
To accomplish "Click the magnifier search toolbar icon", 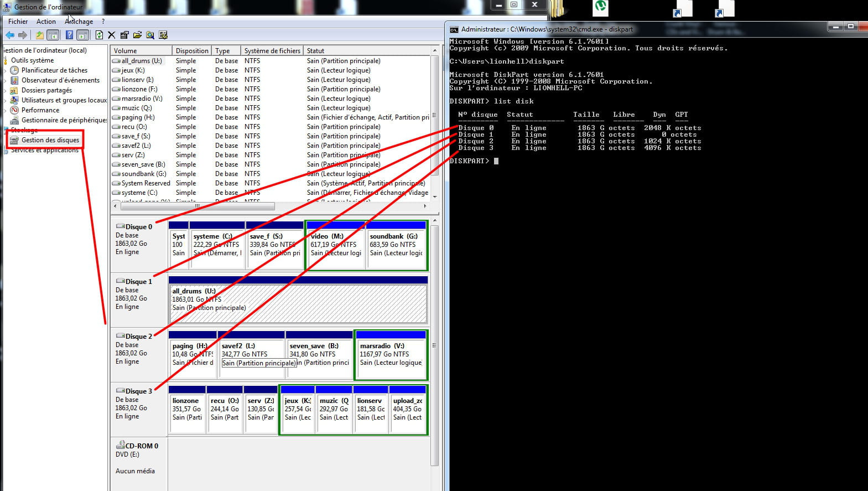I will point(150,35).
